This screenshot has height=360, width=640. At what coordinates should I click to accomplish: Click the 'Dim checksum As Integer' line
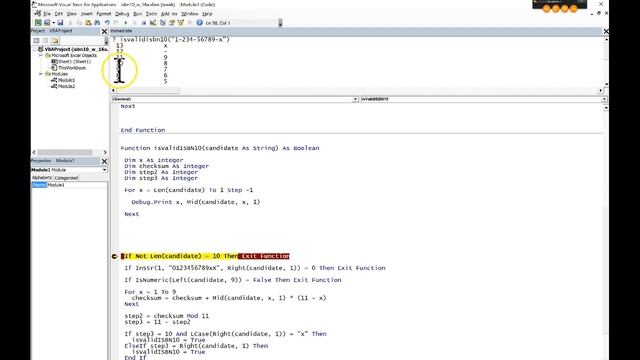[x=167, y=166]
